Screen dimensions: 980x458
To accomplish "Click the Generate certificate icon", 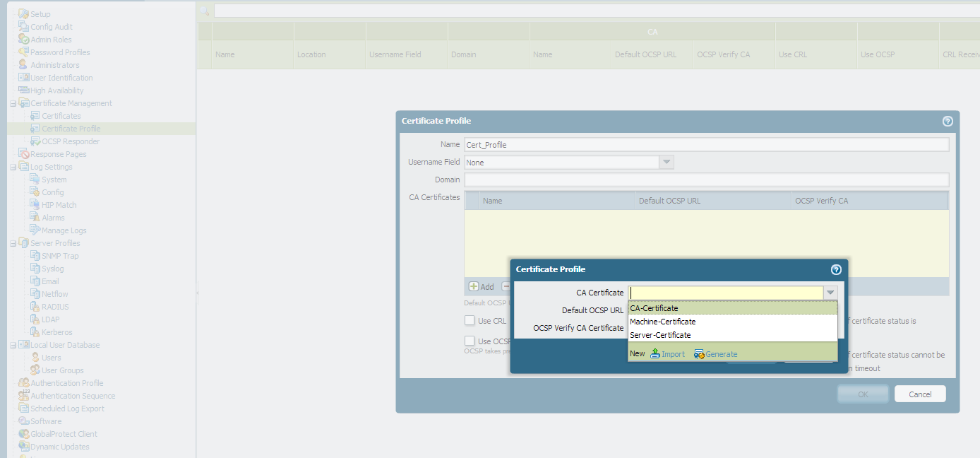I will click(699, 354).
